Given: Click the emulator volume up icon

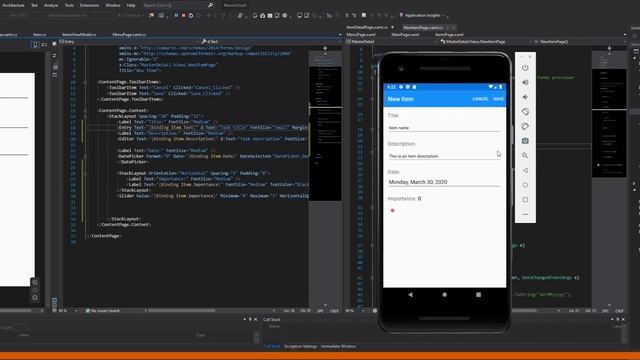Looking at the screenshot, I should [x=525, y=82].
